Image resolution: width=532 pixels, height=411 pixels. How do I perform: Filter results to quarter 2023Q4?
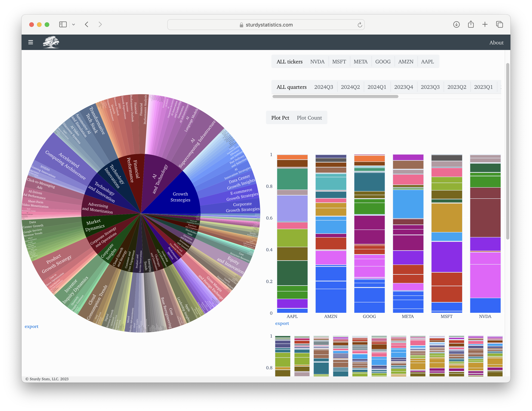click(x=403, y=87)
